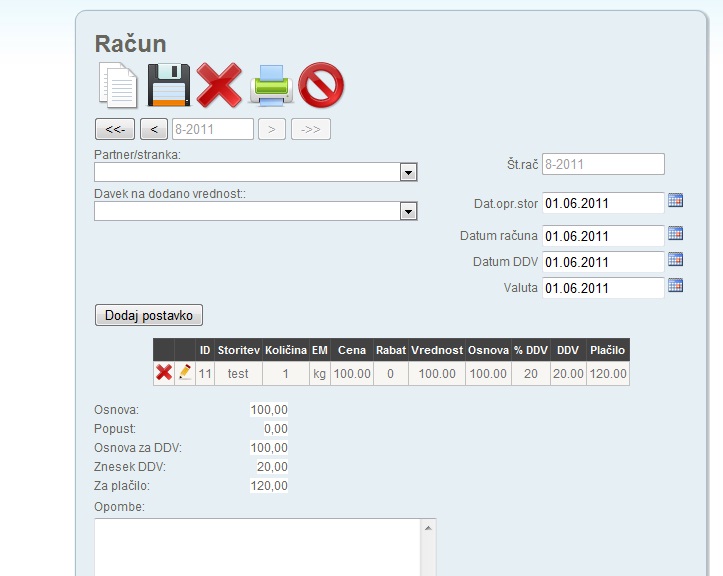Viewport: 723px width, 576px height.
Task: Click the red X delete icon in toolbar
Action: point(219,85)
